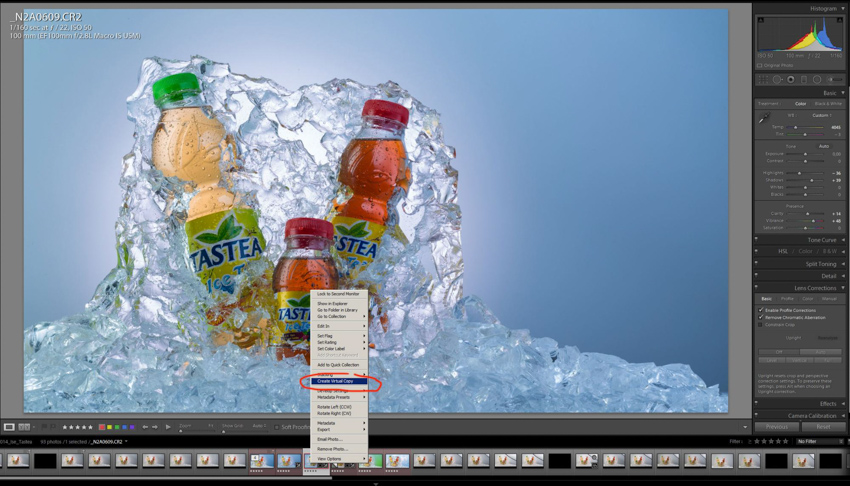Toggle the Split Toning panel switch
This screenshot has height=486, width=850.
coord(757,263)
